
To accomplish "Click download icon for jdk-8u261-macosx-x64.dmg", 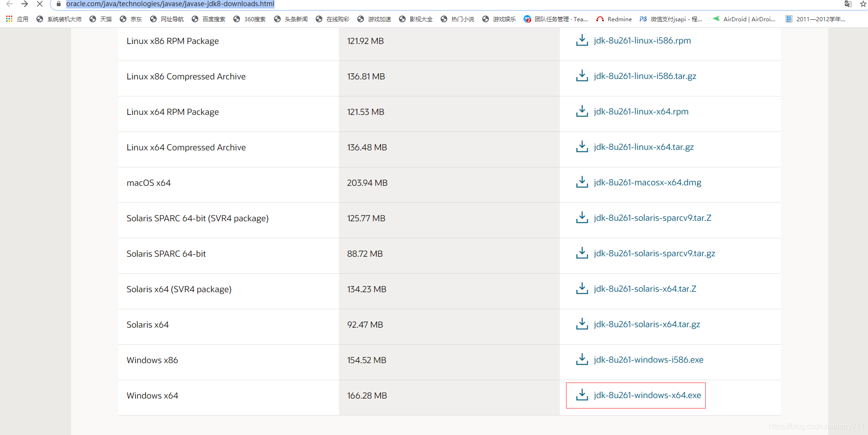I will point(582,182).
